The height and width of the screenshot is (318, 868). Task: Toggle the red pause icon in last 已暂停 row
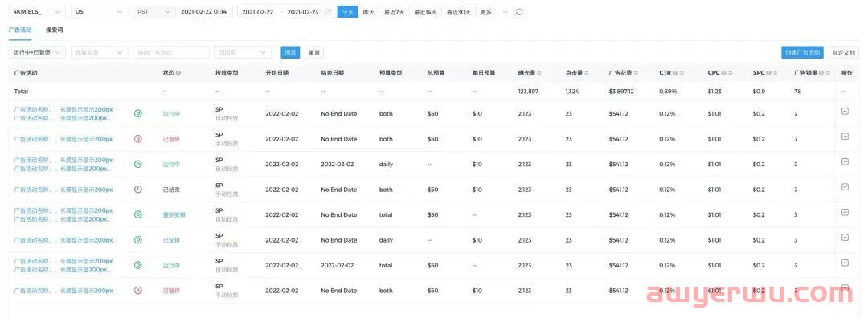point(138,291)
